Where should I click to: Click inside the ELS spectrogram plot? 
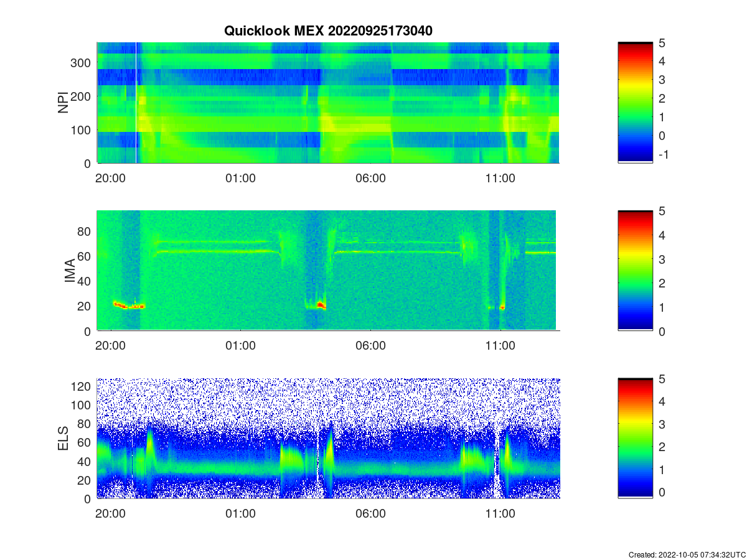coord(328,438)
